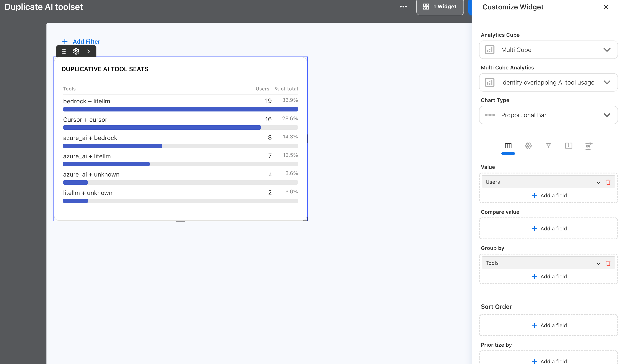Viewport: 625px width, 364px height.
Task: Click the Multi Cube chart icon
Action: (490, 50)
